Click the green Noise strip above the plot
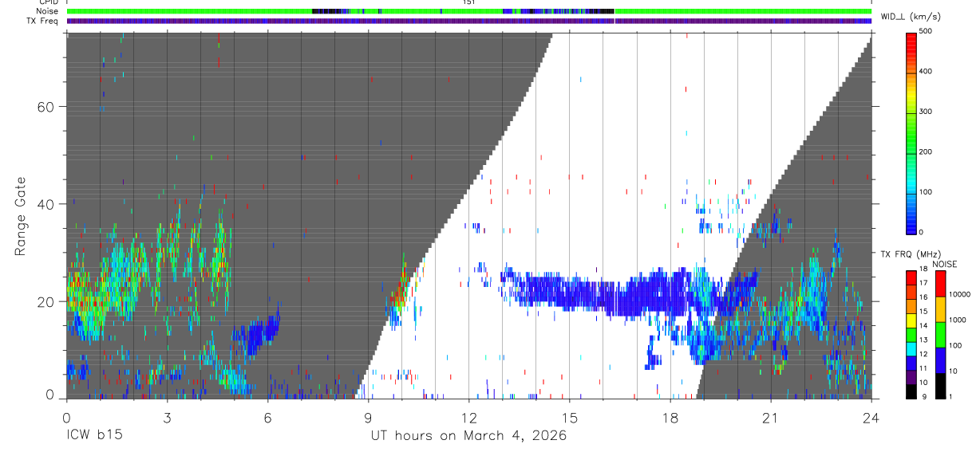The width and height of the screenshot is (980, 452). (469, 11)
